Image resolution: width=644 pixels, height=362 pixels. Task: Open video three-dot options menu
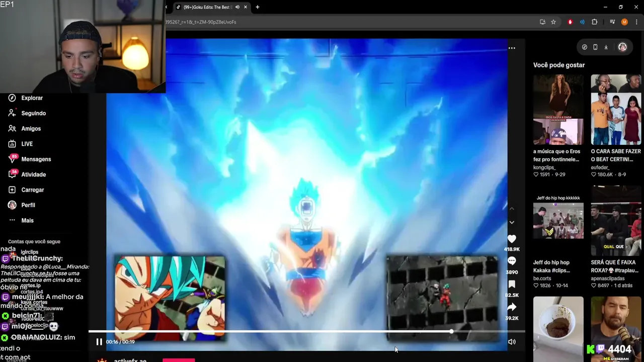tap(512, 48)
